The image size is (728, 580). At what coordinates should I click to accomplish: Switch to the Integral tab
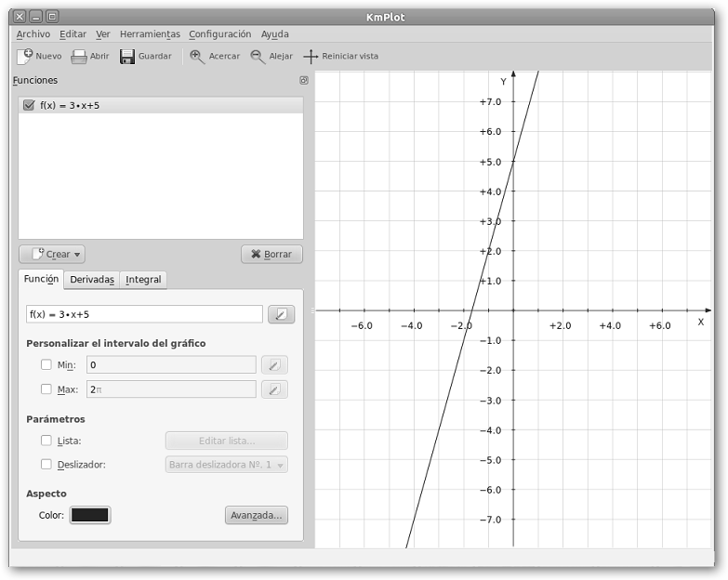(x=143, y=280)
